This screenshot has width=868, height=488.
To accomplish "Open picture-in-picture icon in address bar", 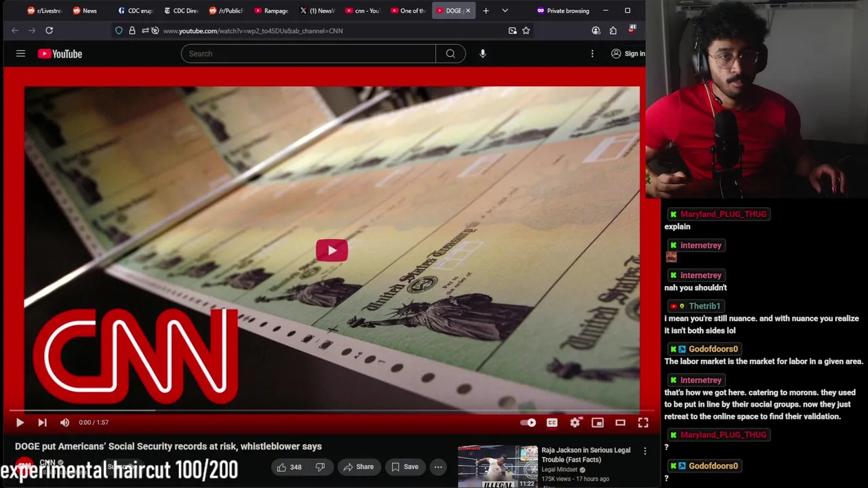I will pyautogui.click(x=512, y=30).
